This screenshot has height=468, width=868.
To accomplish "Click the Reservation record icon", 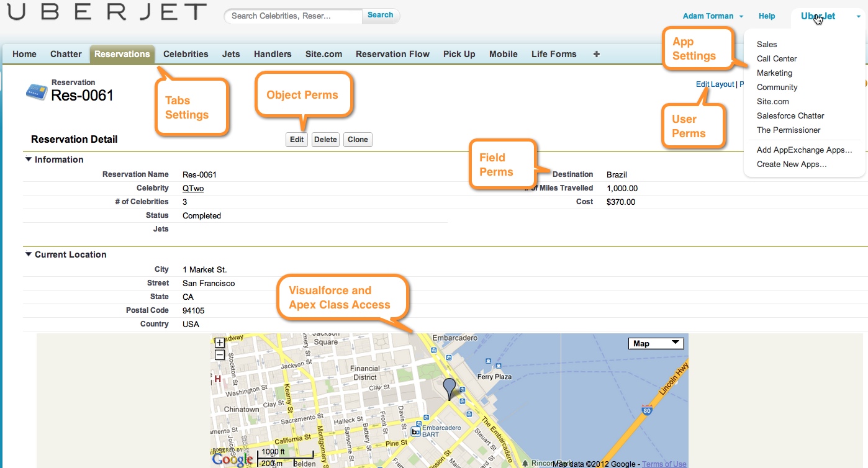I will (x=37, y=92).
